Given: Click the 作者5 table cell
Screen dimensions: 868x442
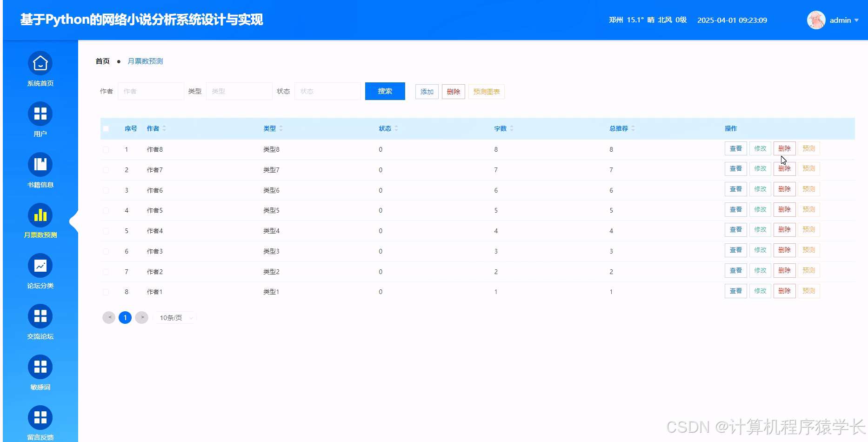Looking at the screenshot, I should (x=155, y=210).
